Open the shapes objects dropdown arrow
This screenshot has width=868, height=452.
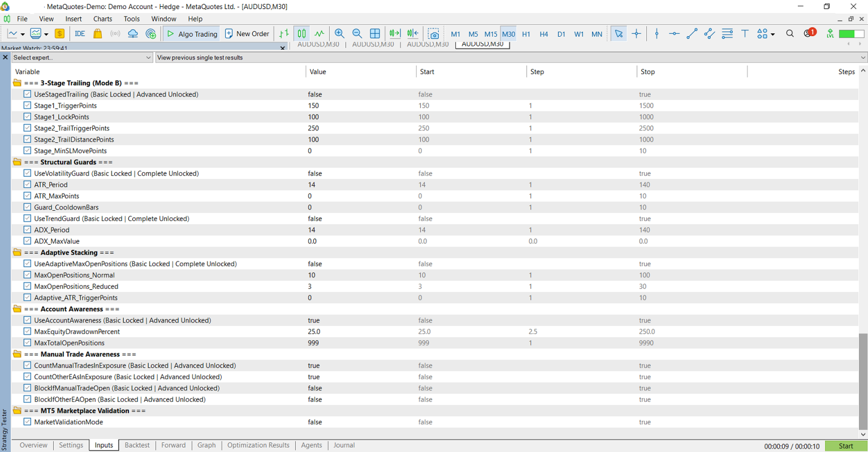tap(772, 34)
